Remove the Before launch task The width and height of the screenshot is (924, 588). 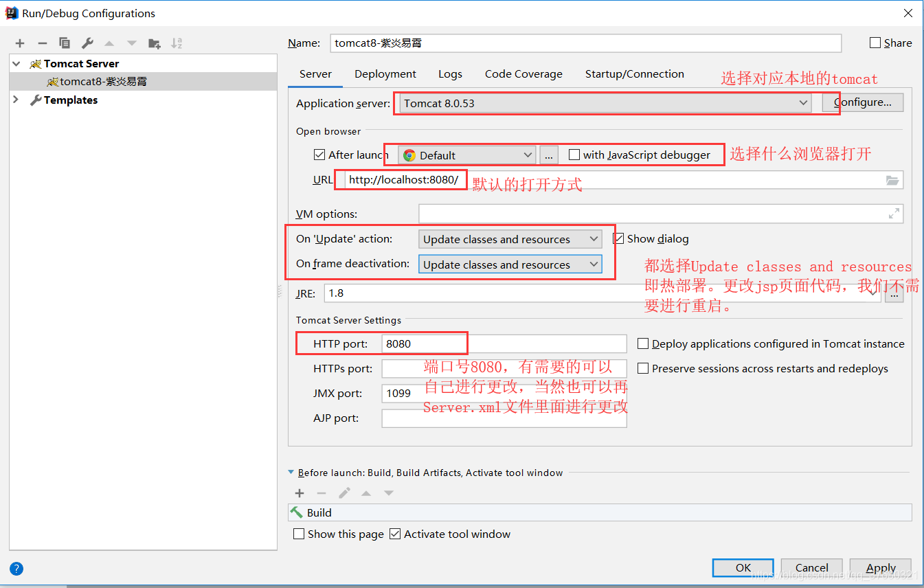point(322,493)
